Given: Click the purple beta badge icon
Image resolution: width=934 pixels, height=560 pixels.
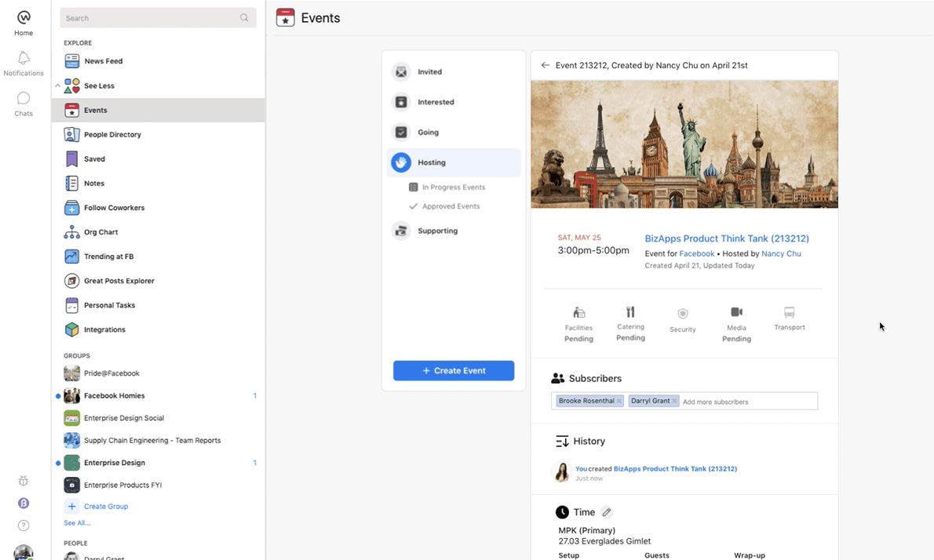Looking at the screenshot, I should click(24, 504).
